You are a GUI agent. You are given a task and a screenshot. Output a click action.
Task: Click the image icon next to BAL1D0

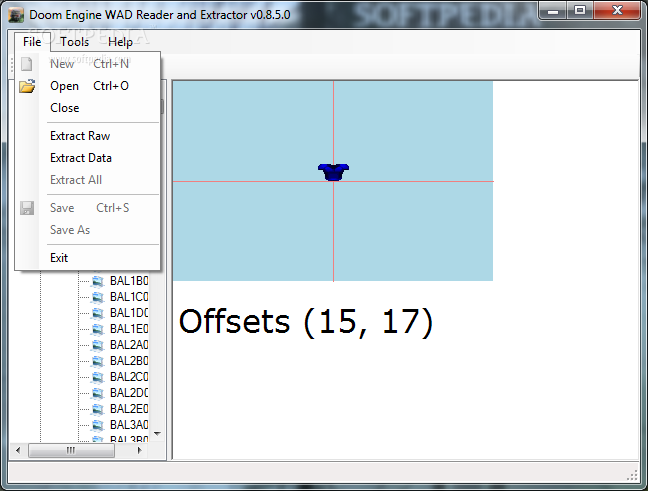click(x=98, y=313)
